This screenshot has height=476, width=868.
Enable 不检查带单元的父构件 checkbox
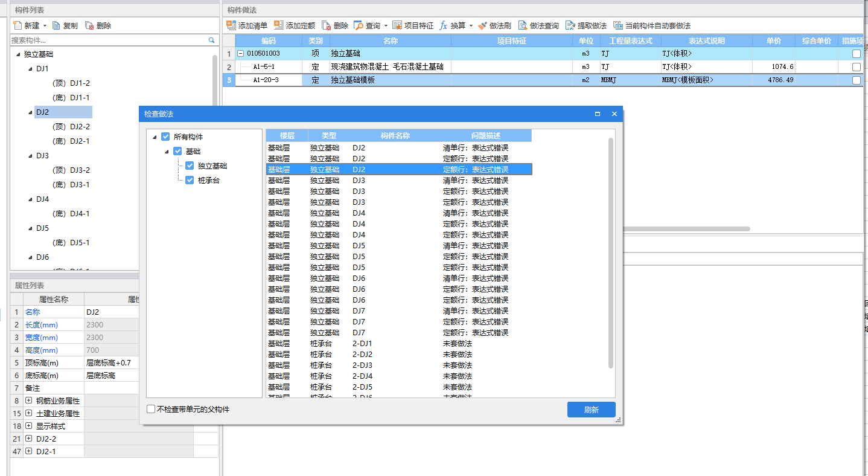point(151,409)
